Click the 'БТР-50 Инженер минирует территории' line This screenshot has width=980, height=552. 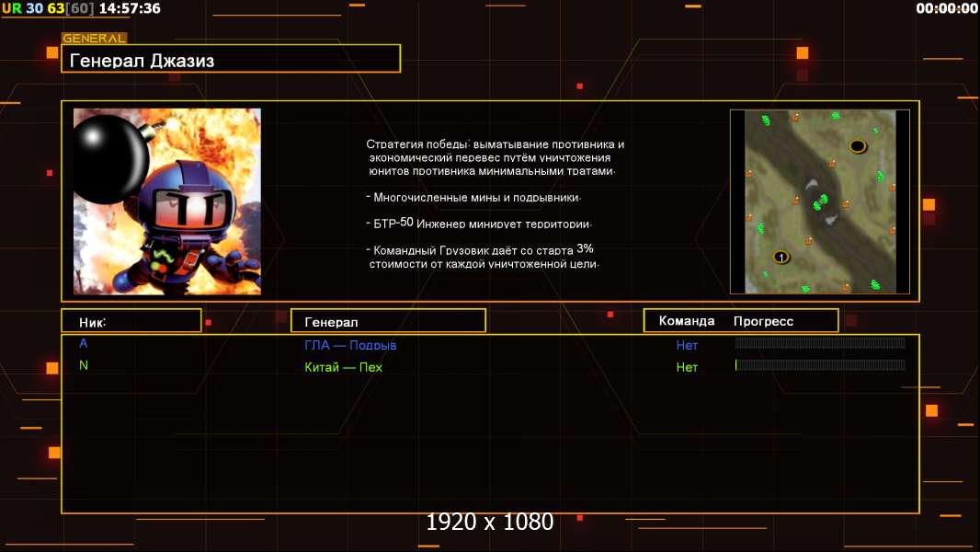point(479,224)
